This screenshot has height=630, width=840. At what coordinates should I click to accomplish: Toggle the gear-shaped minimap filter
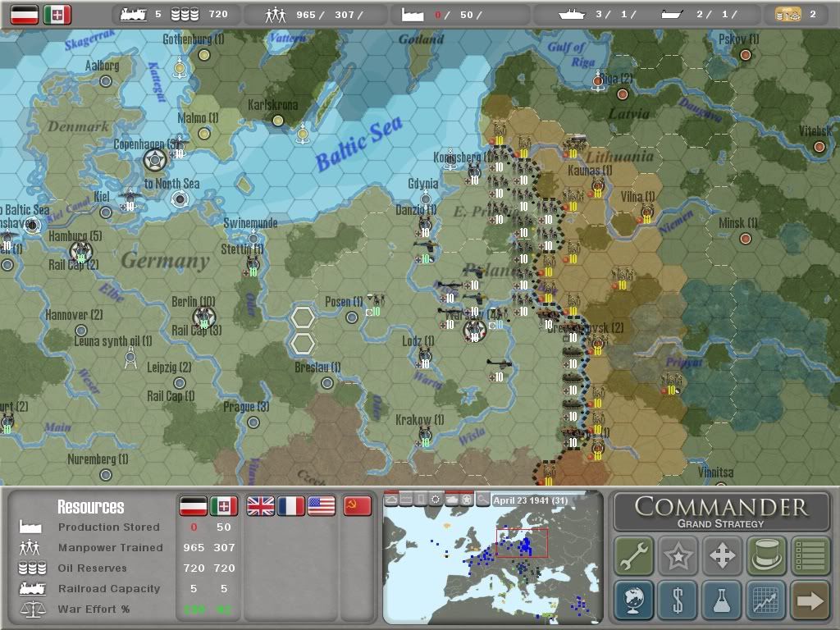click(x=436, y=500)
